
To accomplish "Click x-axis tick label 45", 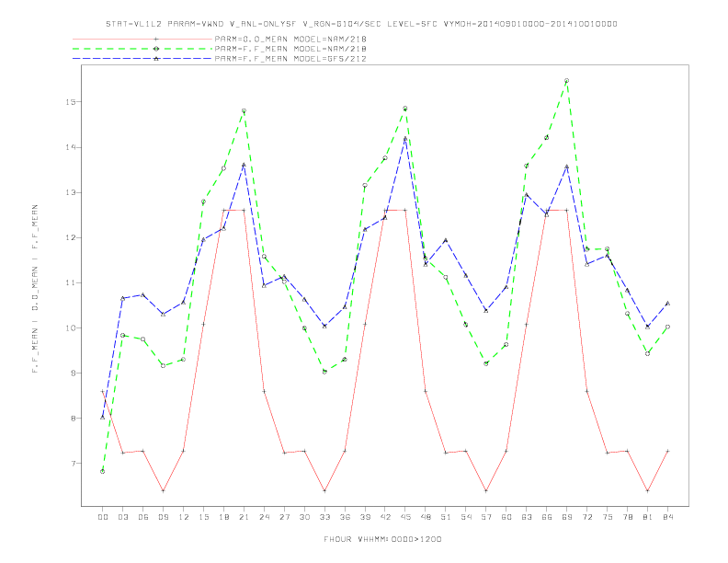I will point(405,517).
